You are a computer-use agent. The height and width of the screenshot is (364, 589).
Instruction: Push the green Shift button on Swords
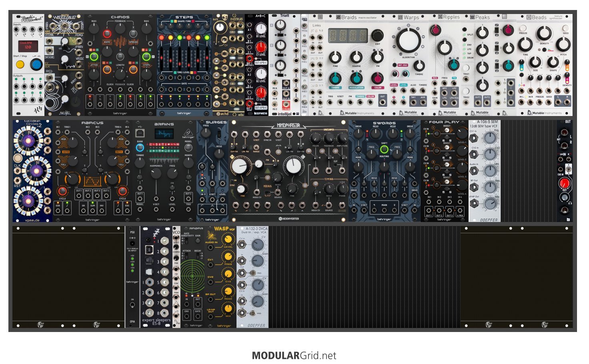(384, 150)
